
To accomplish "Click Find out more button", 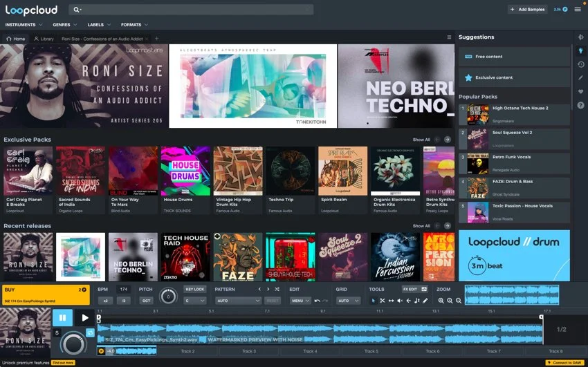I will coord(63,362).
